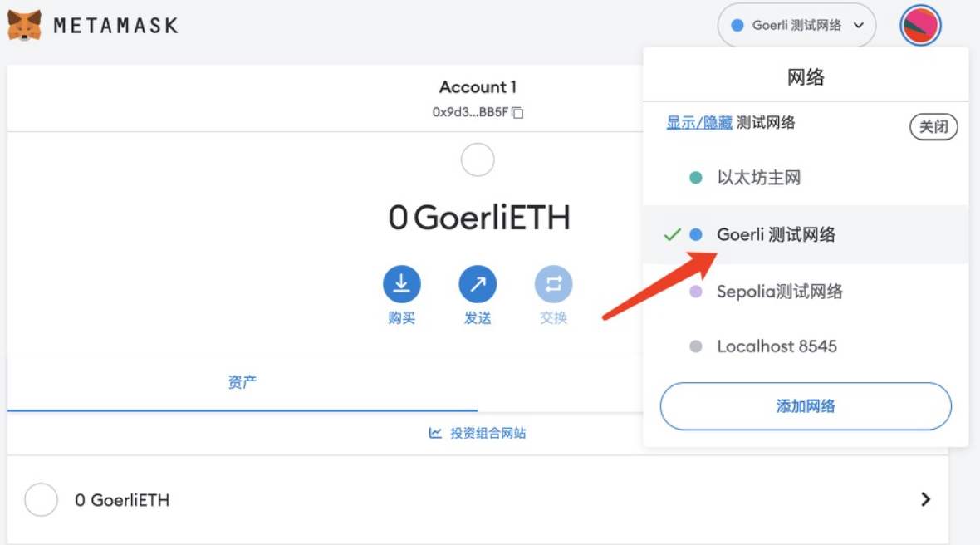The image size is (980, 545).
Task: Click the 交换 label
Action: pyautogui.click(x=553, y=318)
